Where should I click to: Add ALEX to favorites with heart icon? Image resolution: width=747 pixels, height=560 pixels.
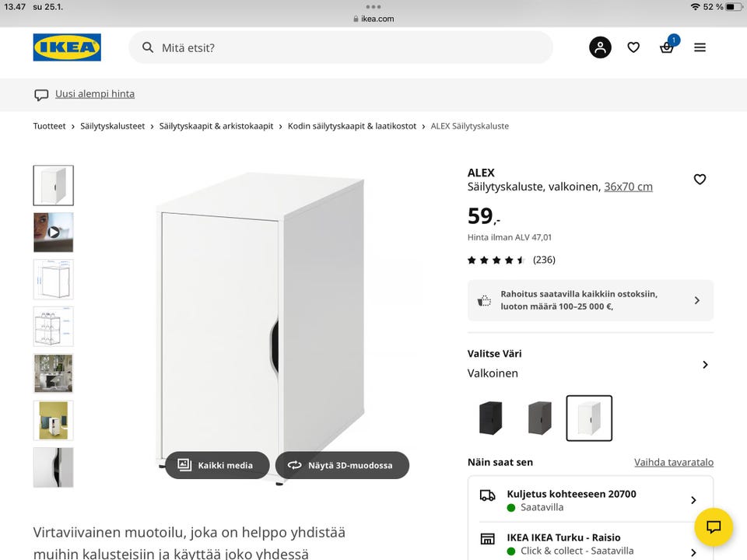(700, 180)
